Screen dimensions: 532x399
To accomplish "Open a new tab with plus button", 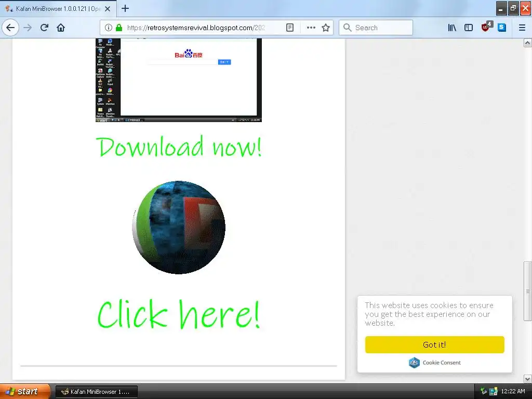I will (125, 8).
